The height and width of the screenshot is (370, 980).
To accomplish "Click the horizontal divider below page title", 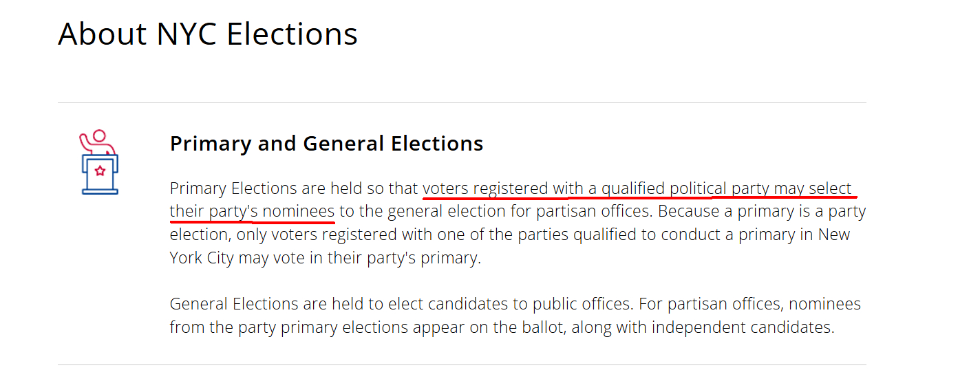I will 461,103.
